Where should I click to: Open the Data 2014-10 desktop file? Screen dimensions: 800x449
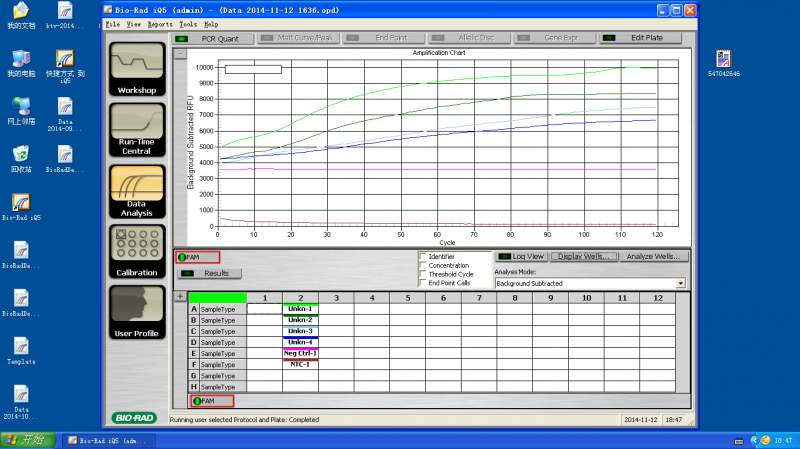click(21, 402)
